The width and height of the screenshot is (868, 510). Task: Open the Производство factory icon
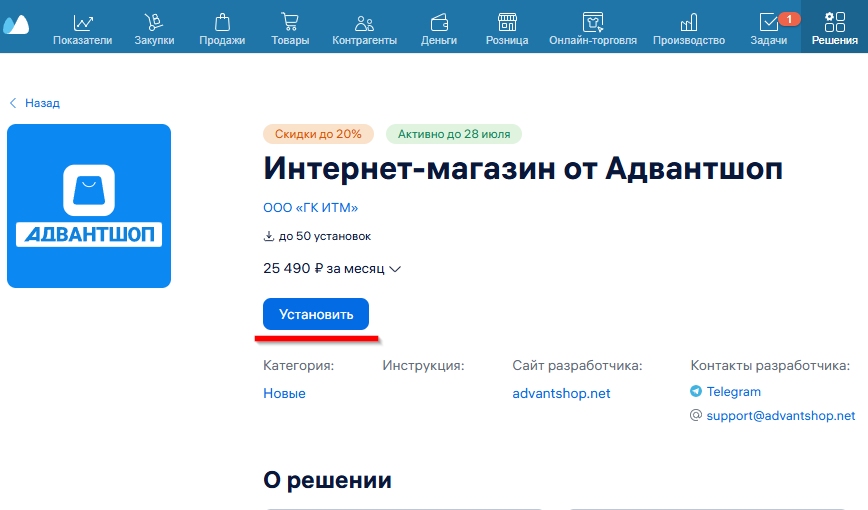pyautogui.click(x=689, y=23)
